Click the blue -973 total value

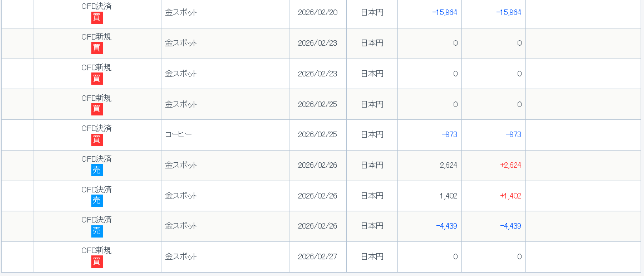point(513,134)
